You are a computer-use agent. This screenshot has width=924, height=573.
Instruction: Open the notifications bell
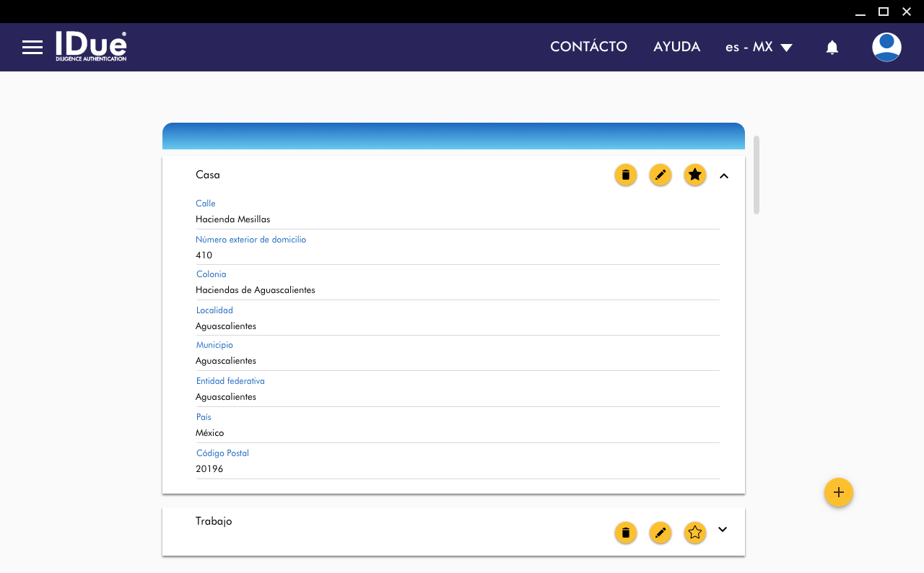832,48
